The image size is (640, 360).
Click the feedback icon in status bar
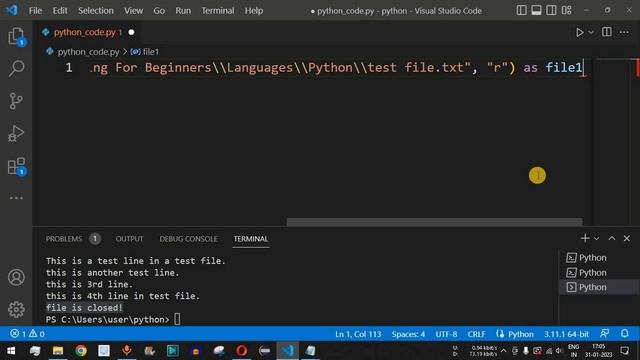point(604,334)
